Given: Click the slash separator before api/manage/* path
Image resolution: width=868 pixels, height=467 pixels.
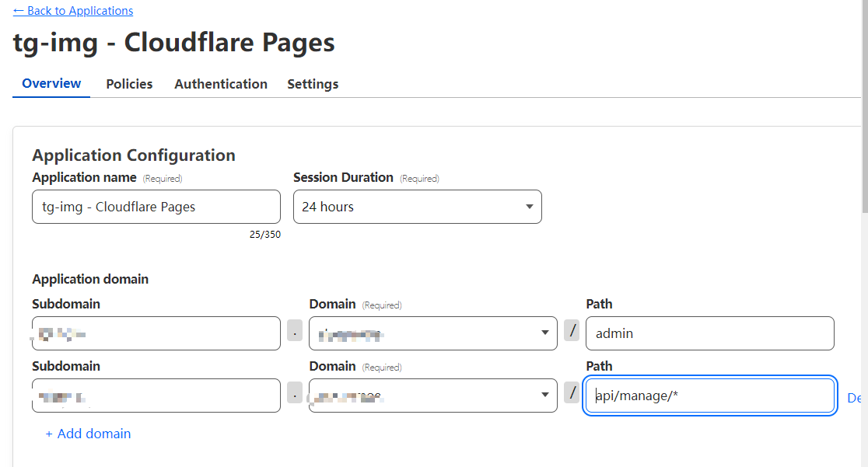Looking at the screenshot, I should [x=572, y=393].
